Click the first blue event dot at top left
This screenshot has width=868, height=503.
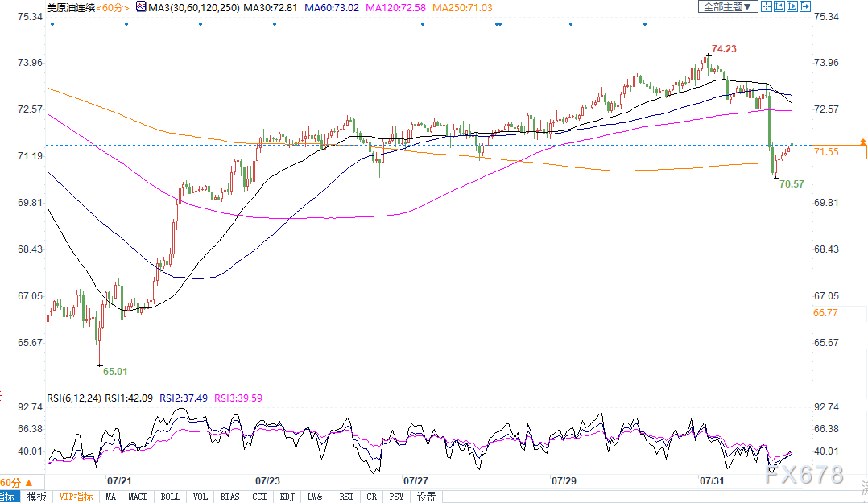pyautogui.click(x=52, y=24)
